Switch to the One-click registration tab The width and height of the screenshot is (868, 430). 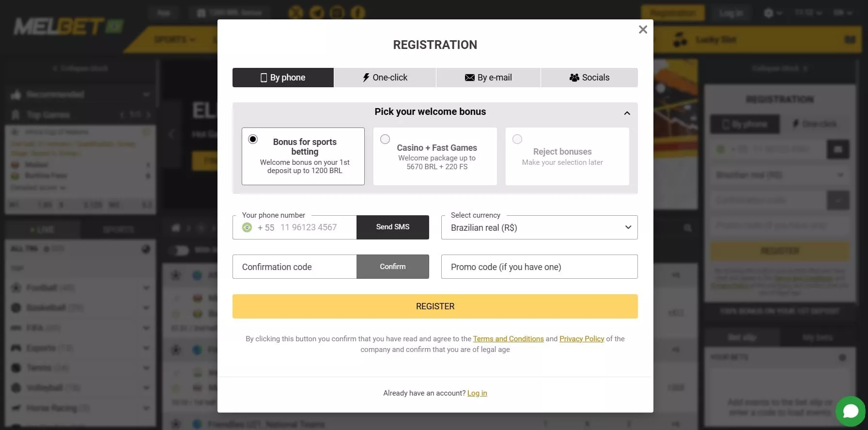pos(385,78)
